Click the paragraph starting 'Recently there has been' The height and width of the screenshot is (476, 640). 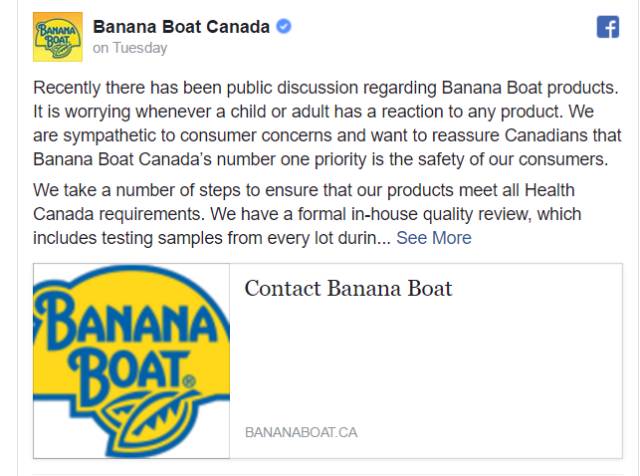pyautogui.click(x=327, y=123)
